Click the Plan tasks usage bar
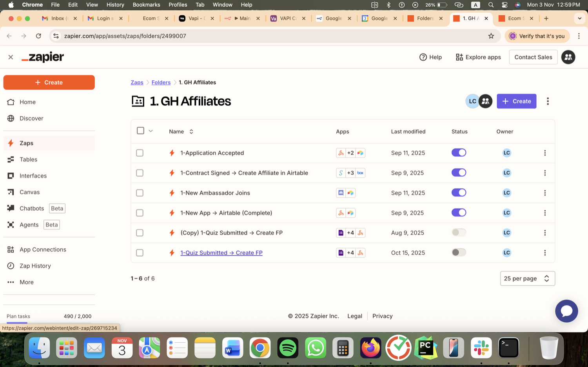 click(x=49, y=322)
